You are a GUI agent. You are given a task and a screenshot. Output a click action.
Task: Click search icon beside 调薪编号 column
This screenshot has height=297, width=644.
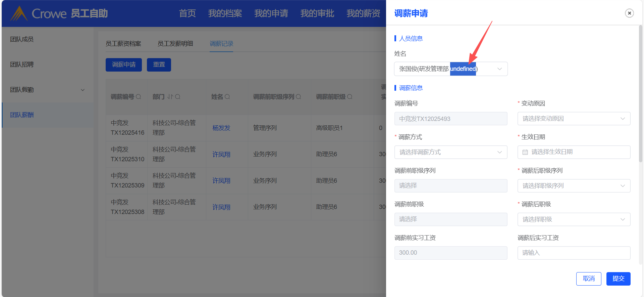point(138,97)
